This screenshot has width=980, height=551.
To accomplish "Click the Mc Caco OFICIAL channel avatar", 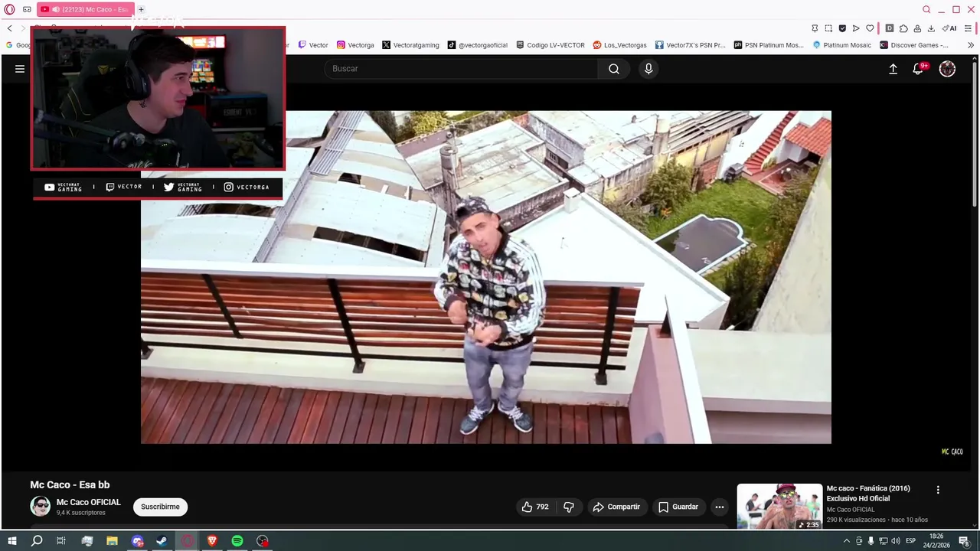I will pyautogui.click(x=40, y=506).
